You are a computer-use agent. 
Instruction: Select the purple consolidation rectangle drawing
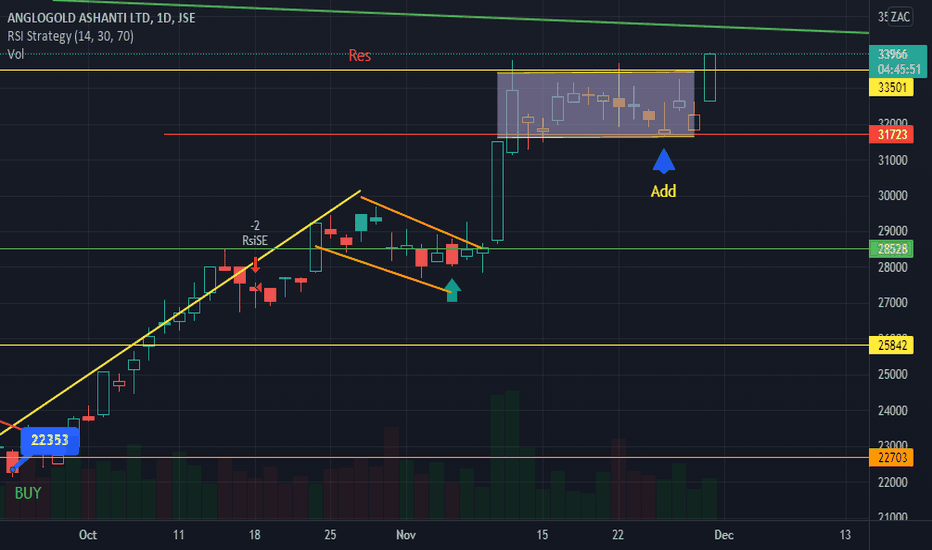click(x=596, y=105)
